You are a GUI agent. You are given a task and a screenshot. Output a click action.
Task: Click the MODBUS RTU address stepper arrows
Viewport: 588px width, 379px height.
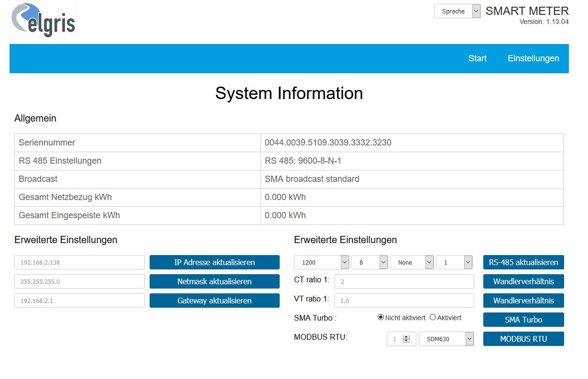pos(406,339)
